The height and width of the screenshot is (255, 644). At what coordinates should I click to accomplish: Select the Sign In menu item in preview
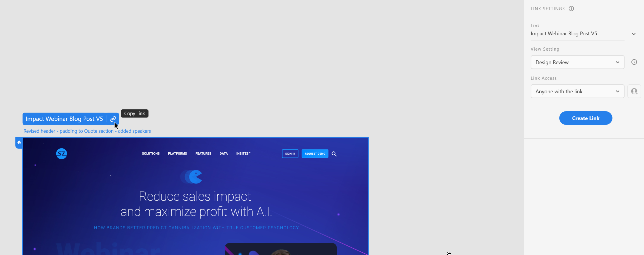(290, 153)
